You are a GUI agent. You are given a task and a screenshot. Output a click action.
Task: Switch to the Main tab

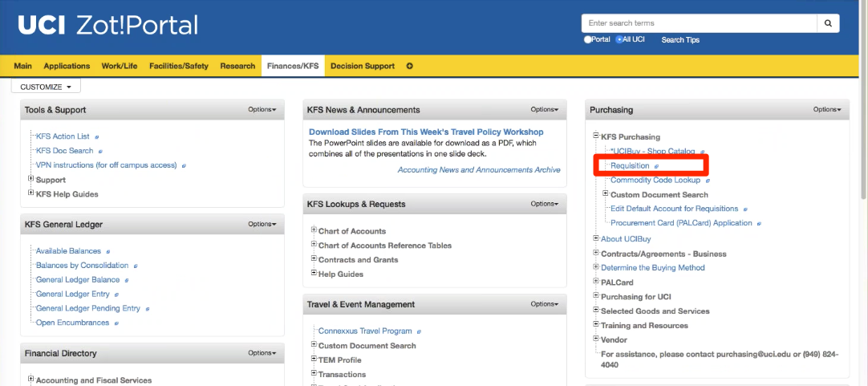(x=22, y=66)
